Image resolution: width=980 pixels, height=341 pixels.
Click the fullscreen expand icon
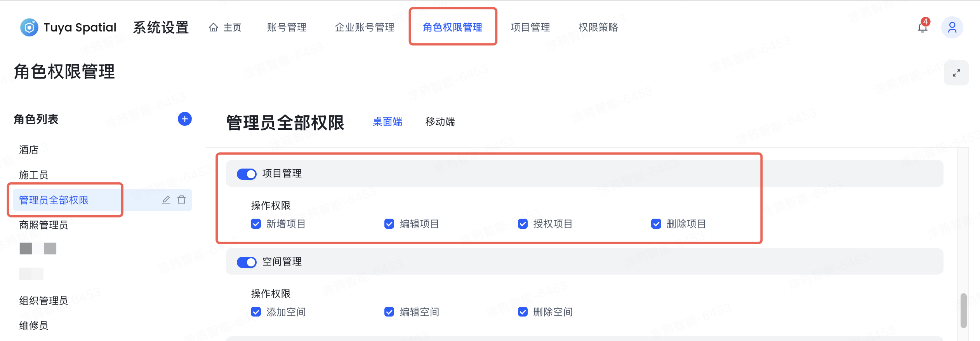pos(957,72)
